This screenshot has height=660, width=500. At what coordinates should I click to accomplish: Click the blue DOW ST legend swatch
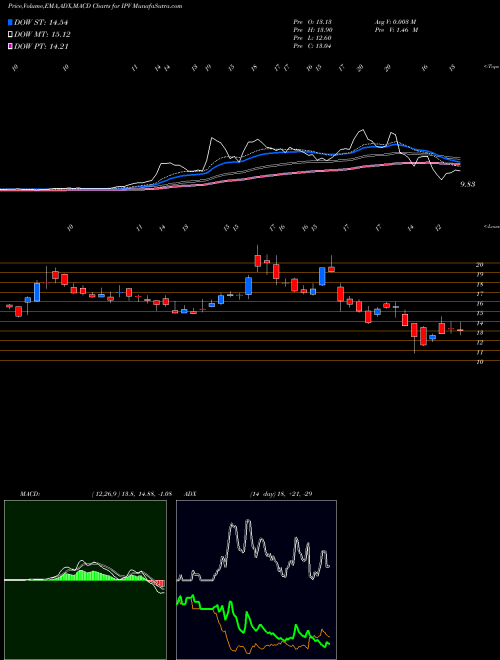pos(11,22)
